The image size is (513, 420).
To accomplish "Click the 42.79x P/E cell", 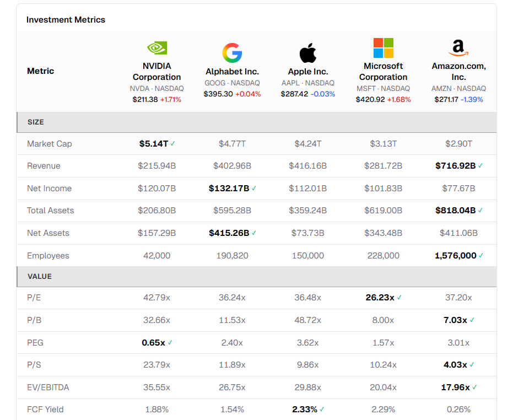I will click(156, 298).
